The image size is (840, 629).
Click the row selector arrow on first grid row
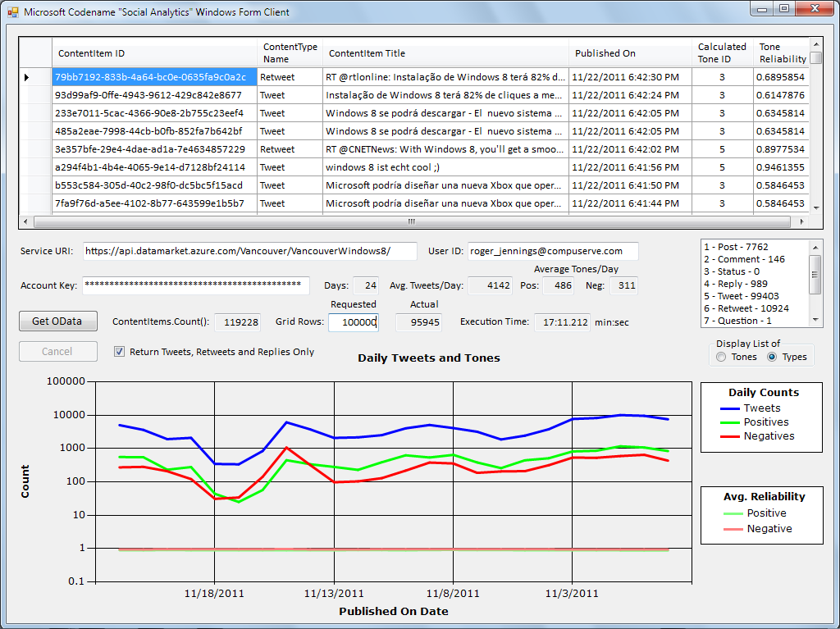click(27, 77)
